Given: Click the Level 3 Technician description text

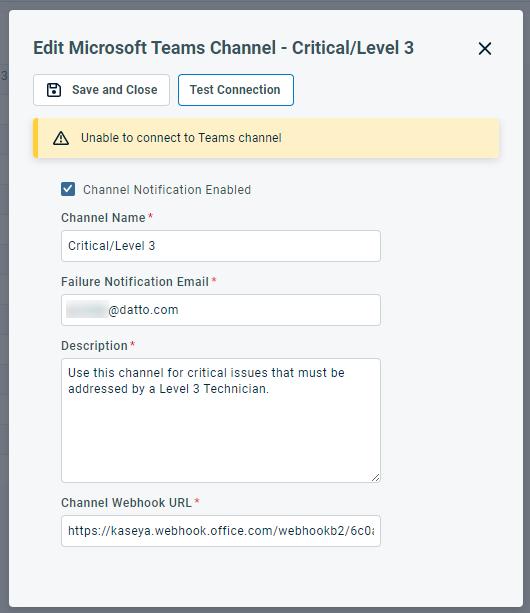Looking at the screenshot, I should (214, 389).
